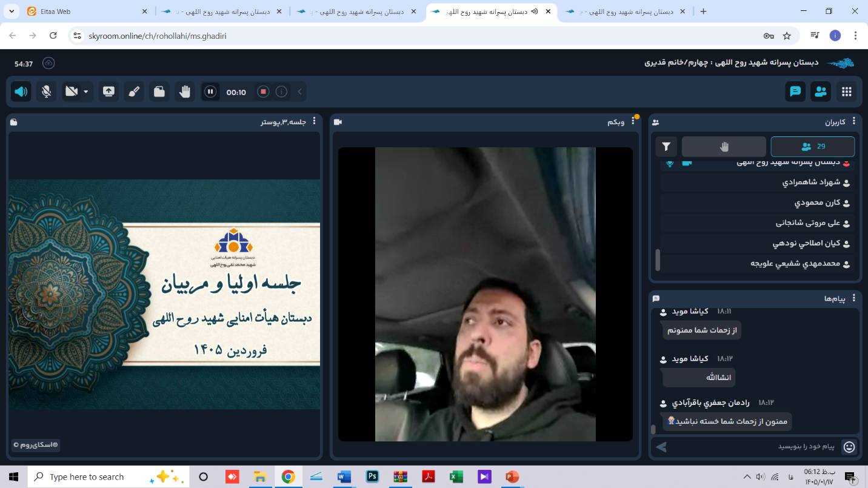The width and height of the screenshot is (868, 488).
Task: Click the webcam panel camera icon
Action: [x=338, y=122]
